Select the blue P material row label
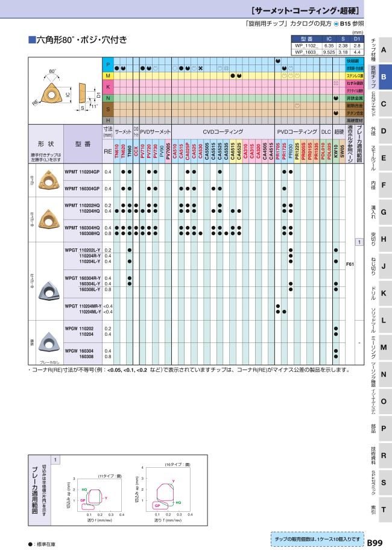This screenshot has height=554, width=392. 108,63
